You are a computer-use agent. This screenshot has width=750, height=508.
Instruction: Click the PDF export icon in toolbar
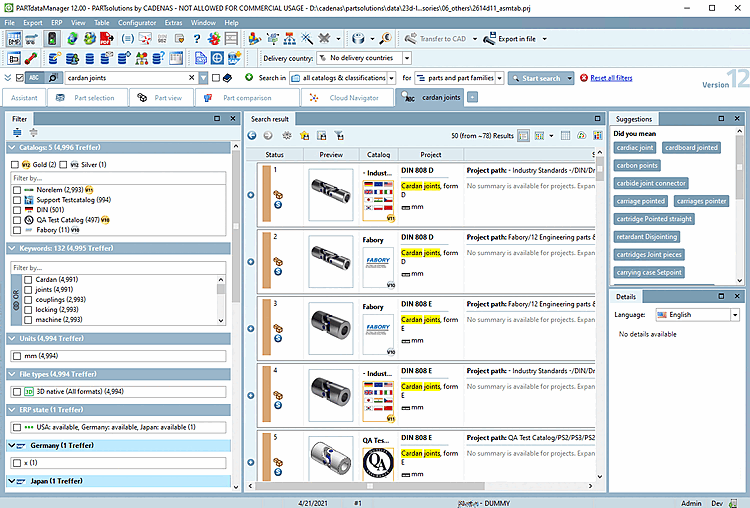(x=106, y=39)
